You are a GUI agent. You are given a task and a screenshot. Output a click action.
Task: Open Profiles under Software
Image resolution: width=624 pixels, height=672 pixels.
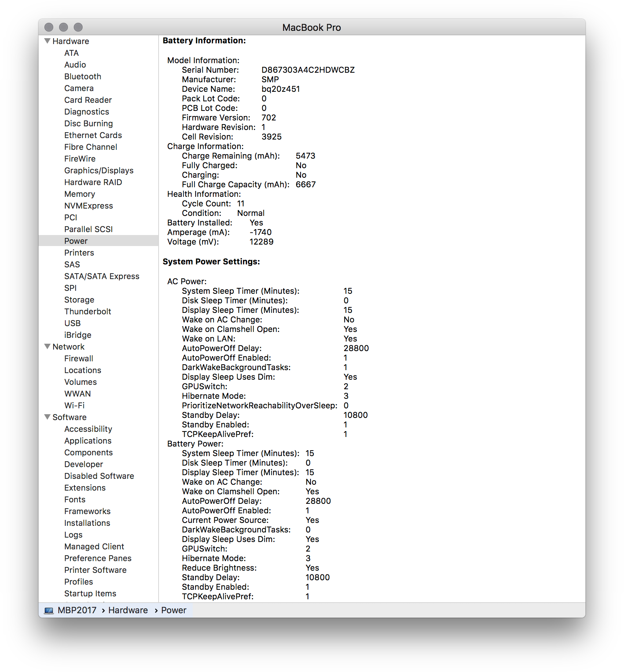point(79,582)
